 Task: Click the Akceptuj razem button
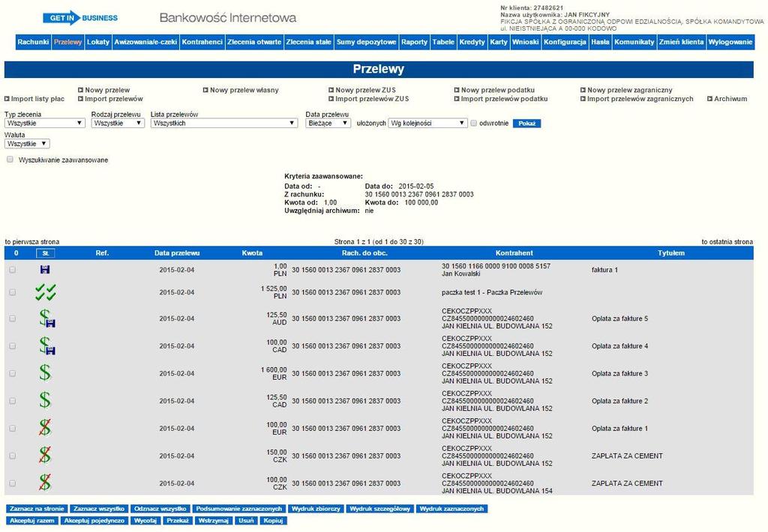coord(32,521)
